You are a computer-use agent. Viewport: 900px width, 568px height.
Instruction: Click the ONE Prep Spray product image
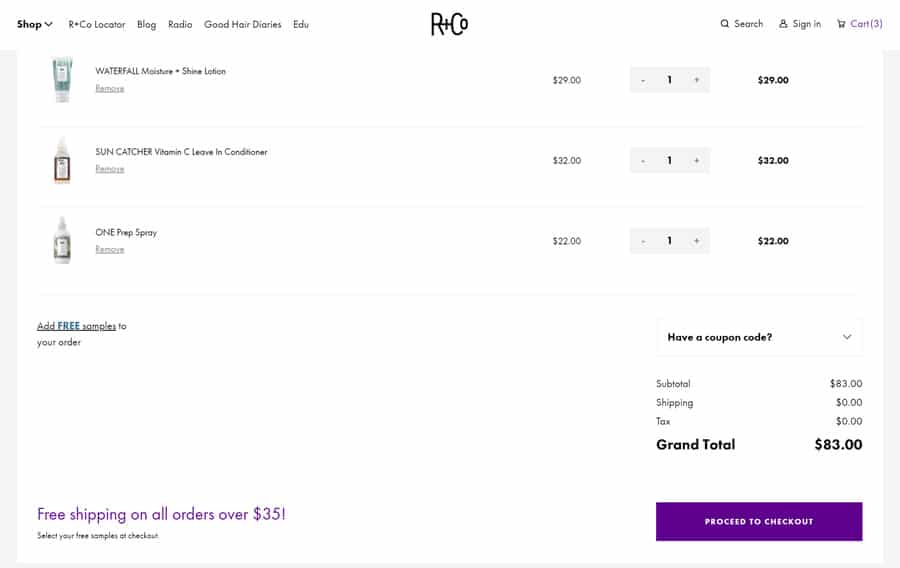coord(62,240)
